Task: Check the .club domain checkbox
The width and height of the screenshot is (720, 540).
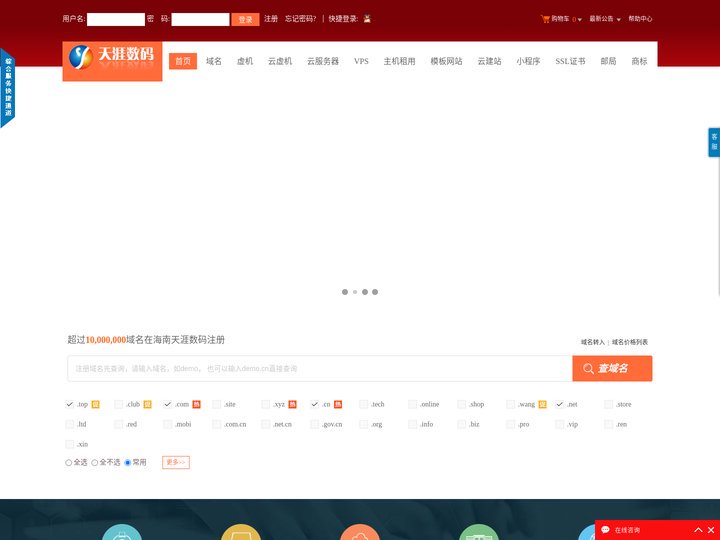Action: [118, 404]
